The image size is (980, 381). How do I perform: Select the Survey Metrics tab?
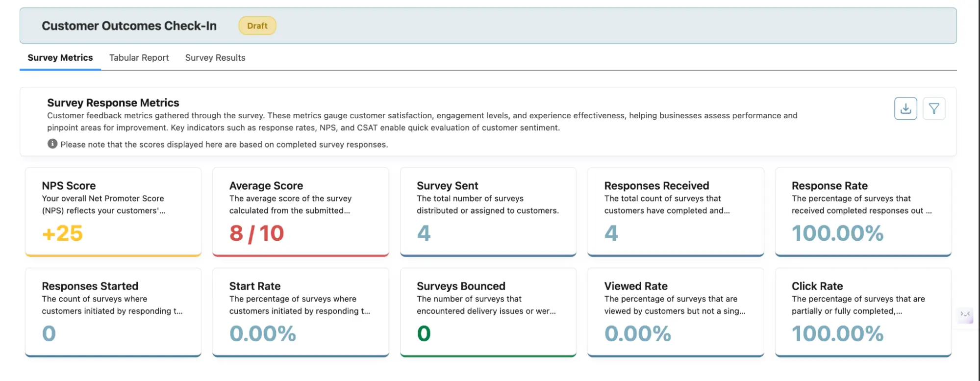pyautogui.click(x=60, y=58)
